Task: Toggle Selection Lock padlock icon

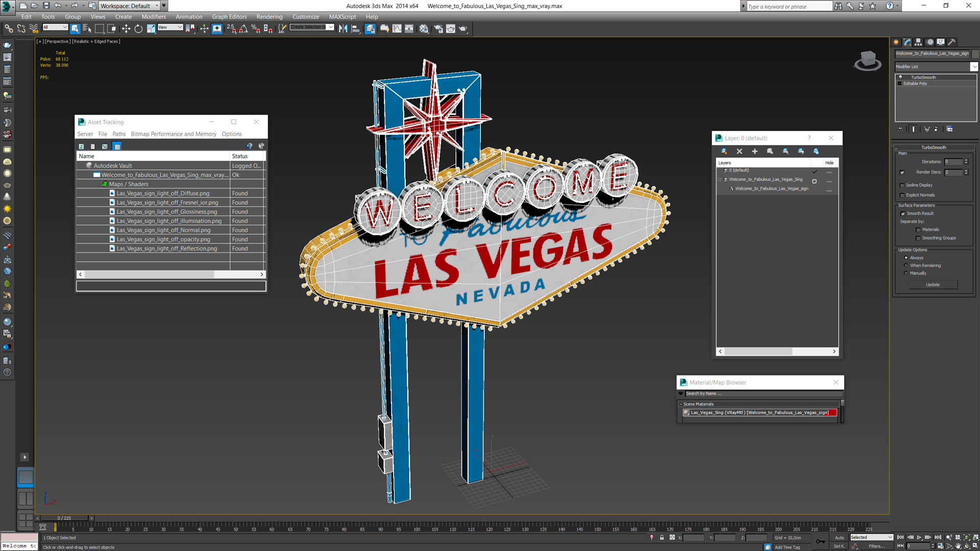Action: point(662,537)
